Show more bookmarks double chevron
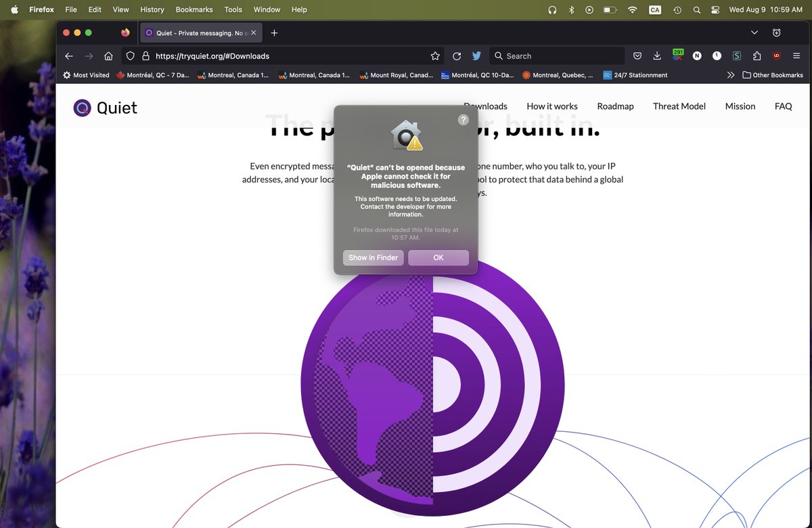The width and height of the screenshot is (812, 528). (x=731, y=75)
